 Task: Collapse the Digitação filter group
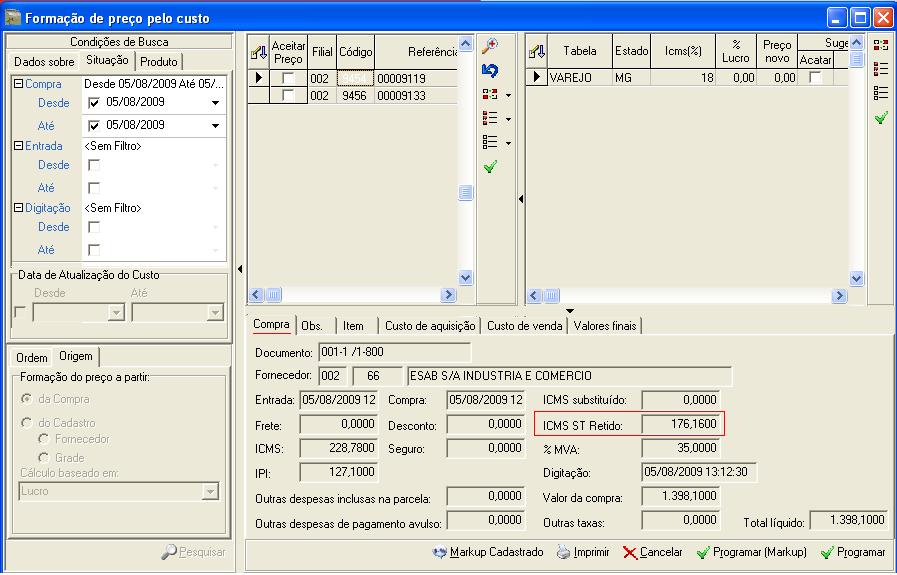tap(19, 208)
